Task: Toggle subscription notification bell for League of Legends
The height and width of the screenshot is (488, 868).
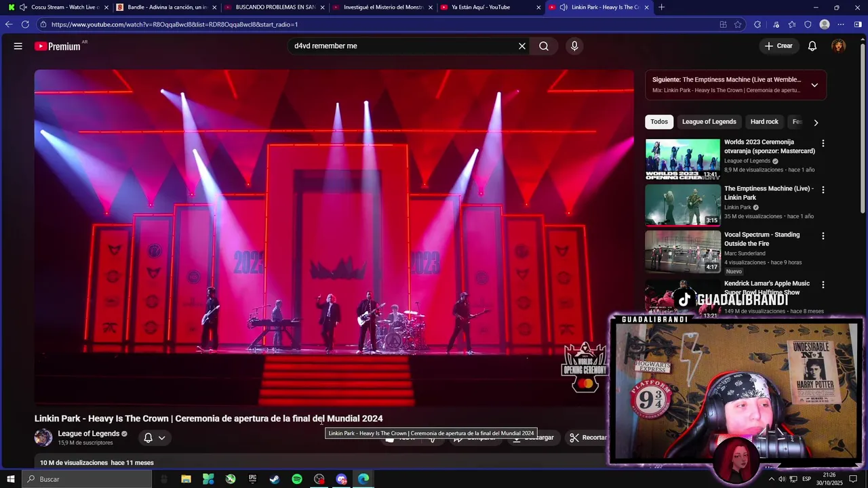Action: pos(148,438)
